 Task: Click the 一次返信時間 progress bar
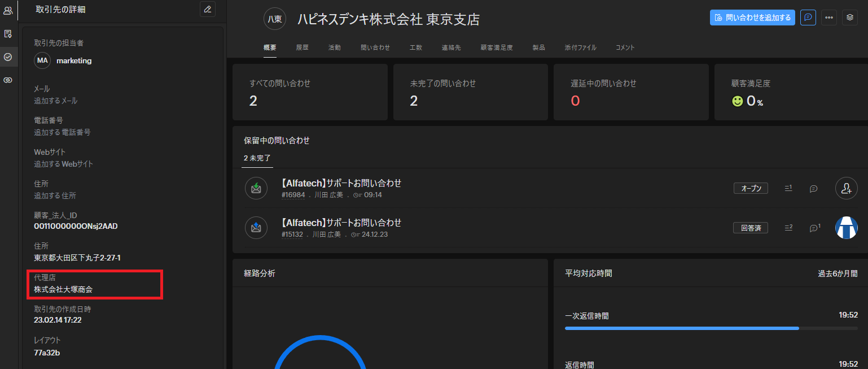coord(682,328)
